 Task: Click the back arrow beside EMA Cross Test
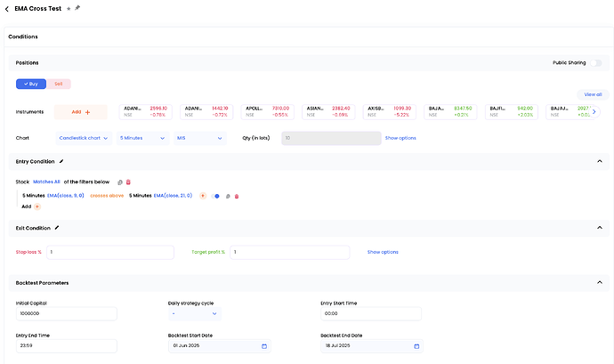pos(7,8)
